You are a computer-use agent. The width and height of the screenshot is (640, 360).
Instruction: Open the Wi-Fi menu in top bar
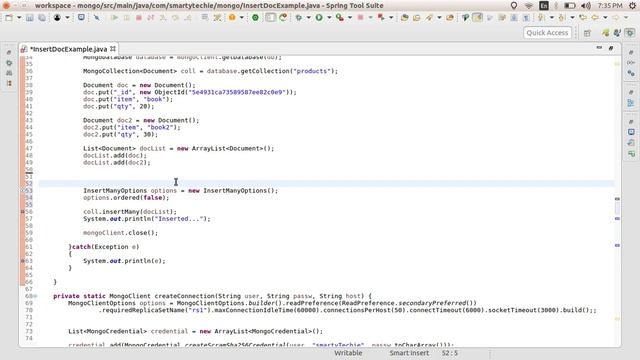click(529, 6)
